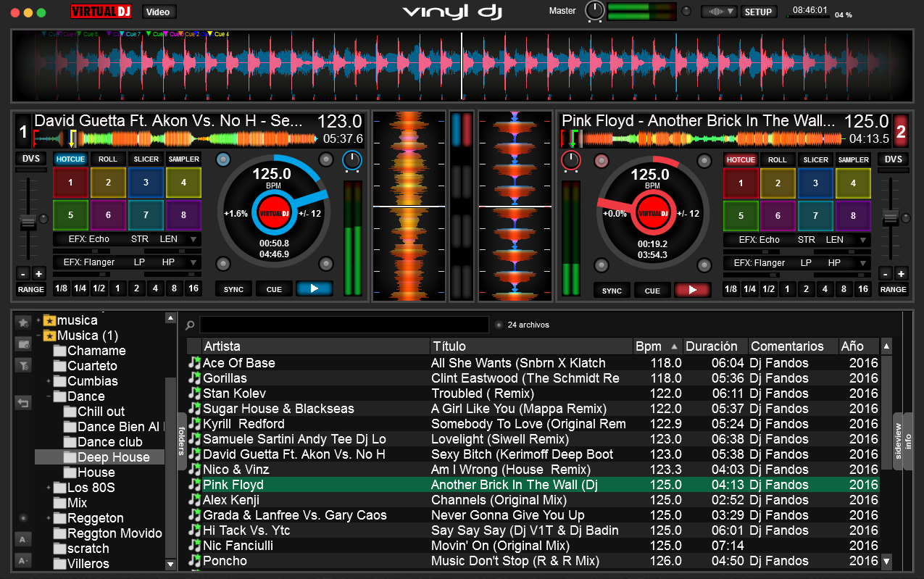
Task: Play deck 1 with the blue play button
Action: tap(315, 288)
